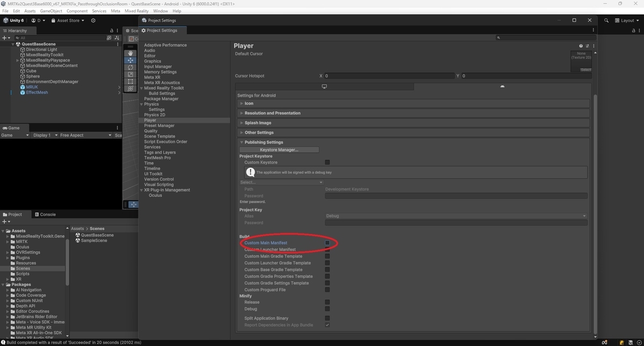Select the Hand tool in scene toolbar

(130, 53)
